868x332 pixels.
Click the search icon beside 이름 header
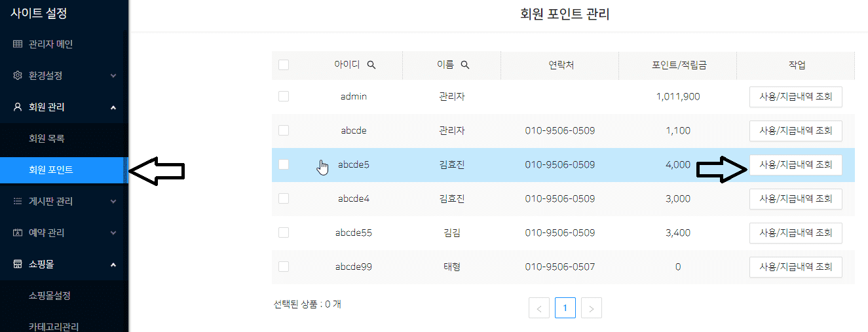[465, 65]
